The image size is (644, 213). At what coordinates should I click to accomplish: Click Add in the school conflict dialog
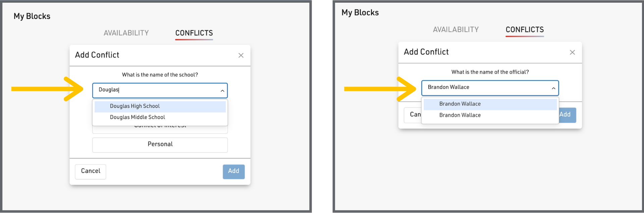(x=233, y=171)
